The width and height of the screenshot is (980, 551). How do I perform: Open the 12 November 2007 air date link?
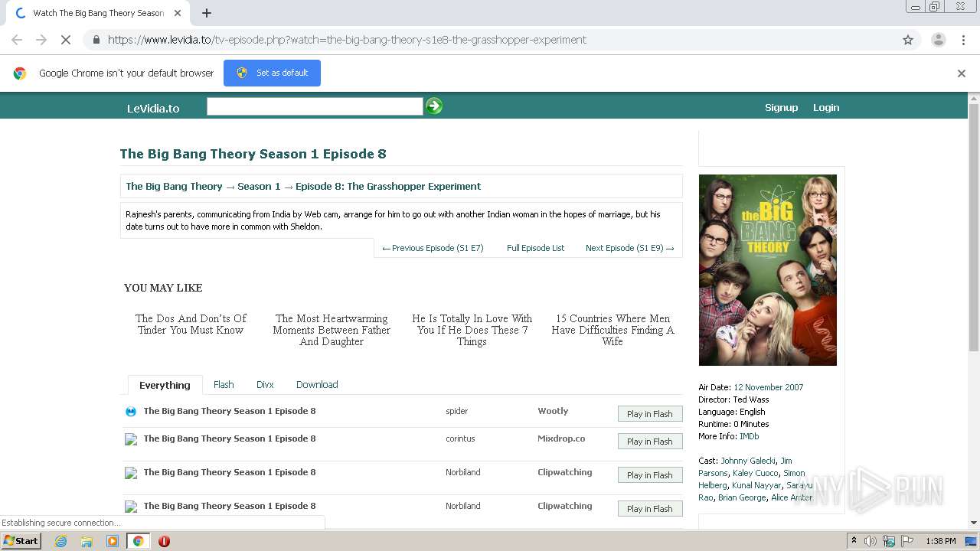click(768, 387)
